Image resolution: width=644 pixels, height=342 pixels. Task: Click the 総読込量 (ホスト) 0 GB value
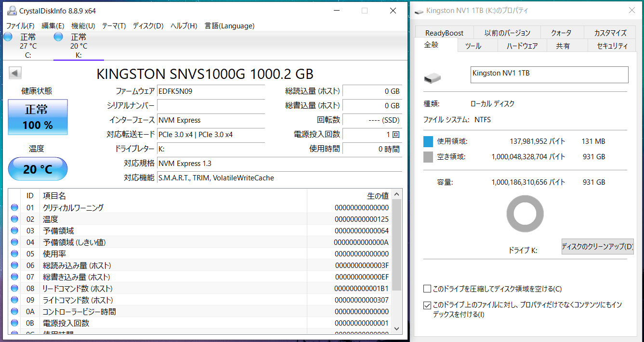coord(372,91)
